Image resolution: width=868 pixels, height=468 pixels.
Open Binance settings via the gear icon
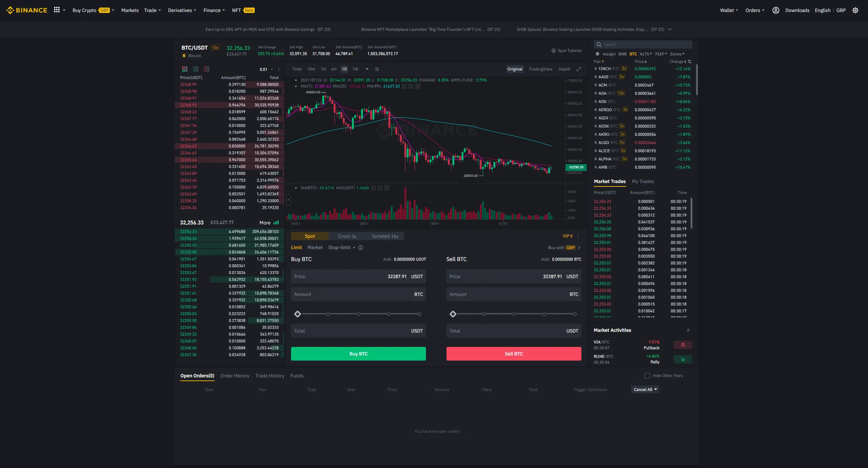pyautogui.click(x=855, y=10)
